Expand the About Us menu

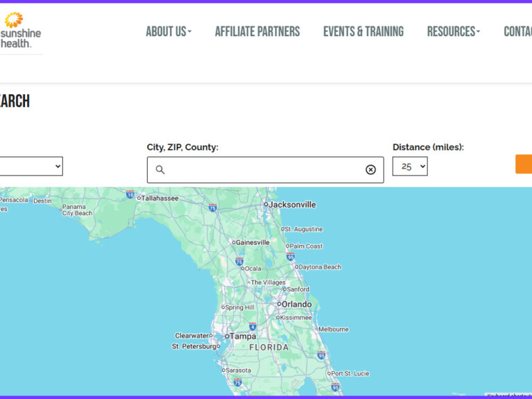pyautogui.click(x=169, y=31)
